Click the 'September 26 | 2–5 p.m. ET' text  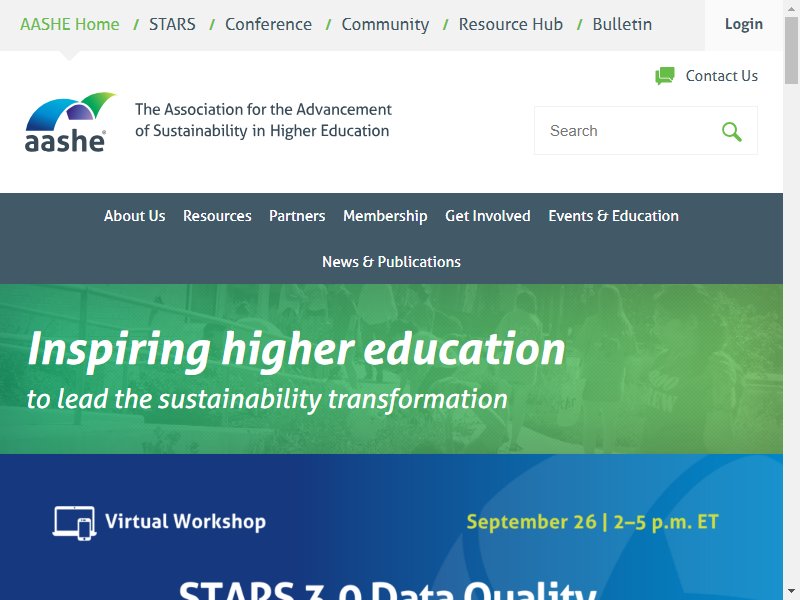(x=592, y=522)
